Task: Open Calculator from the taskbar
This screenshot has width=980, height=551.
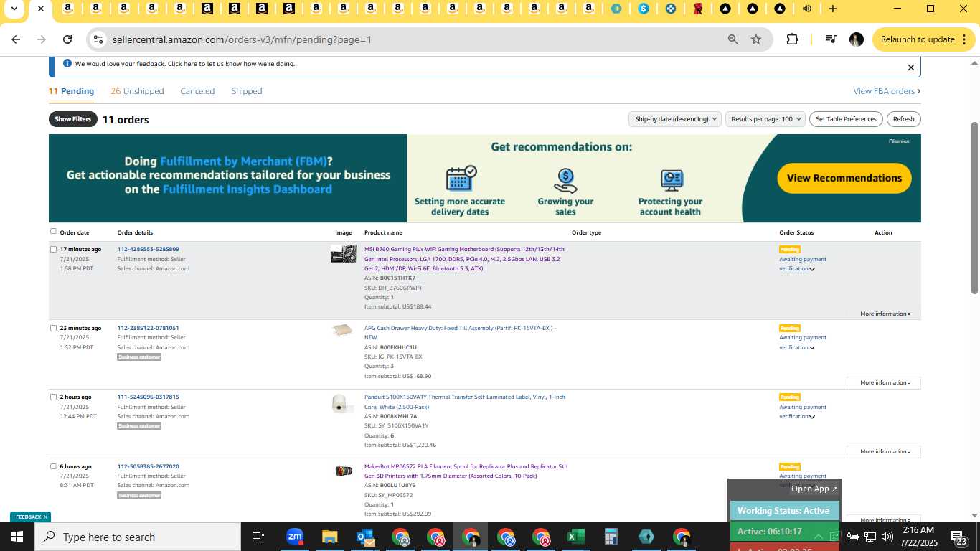Action: [611, 537]
